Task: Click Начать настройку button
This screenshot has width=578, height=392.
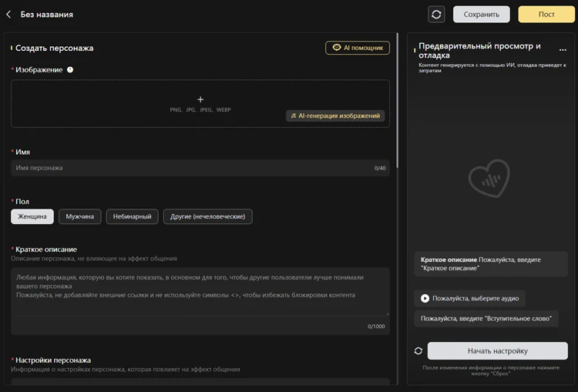Action: pyautogui.click(x=497, y=350)
